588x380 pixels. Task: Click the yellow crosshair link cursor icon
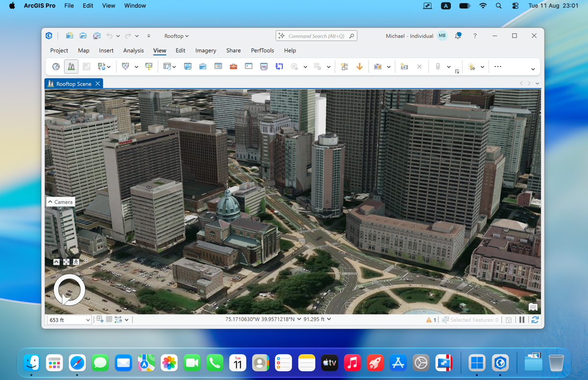pos(149,67)
